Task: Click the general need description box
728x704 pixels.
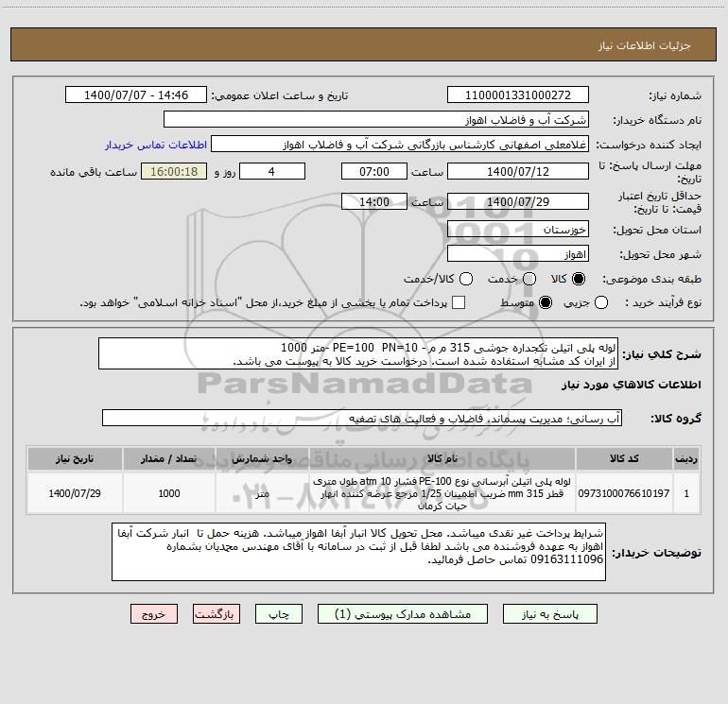Action: 358,353
